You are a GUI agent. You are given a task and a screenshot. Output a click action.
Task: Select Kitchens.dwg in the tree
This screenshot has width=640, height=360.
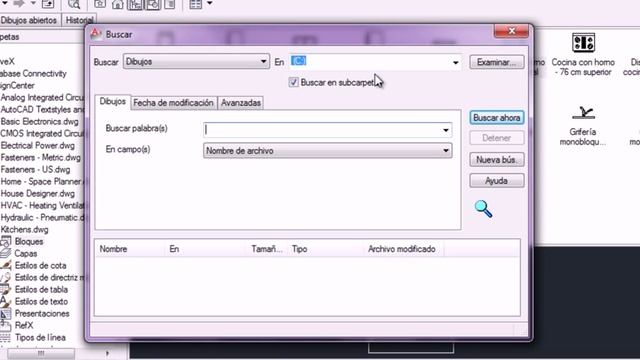click(24, 229)
